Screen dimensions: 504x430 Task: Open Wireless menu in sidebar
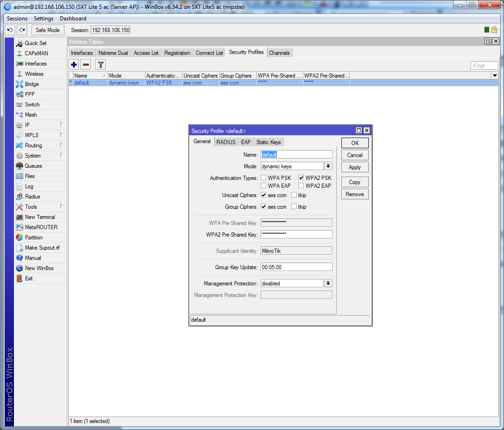pyautogui.click(x=34, y=74)
